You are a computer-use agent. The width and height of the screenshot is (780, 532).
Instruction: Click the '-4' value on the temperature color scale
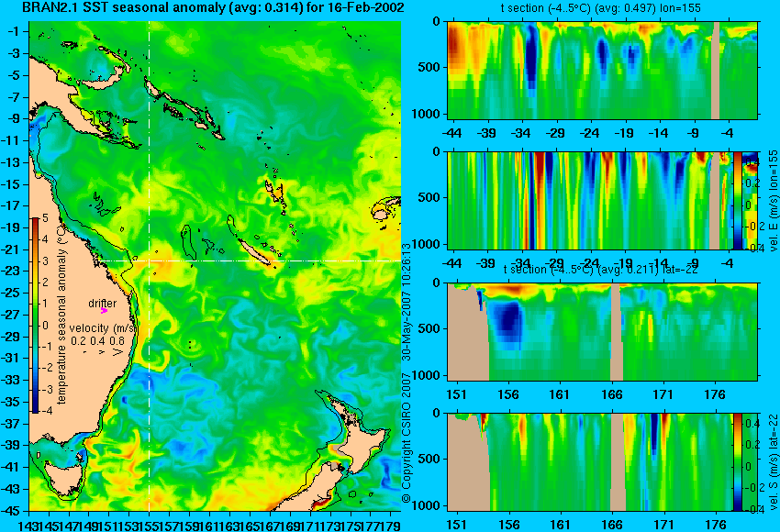[45, 411]
